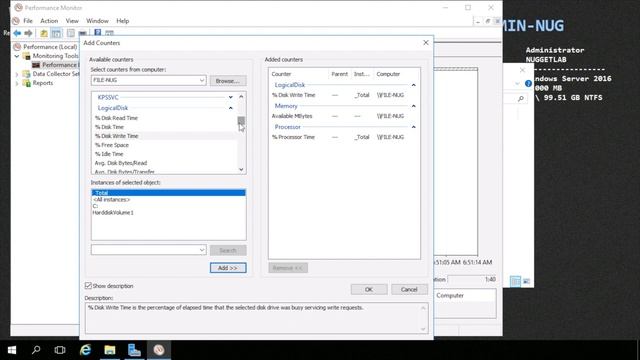Select <All instances> in instances list

coord(168,200)
